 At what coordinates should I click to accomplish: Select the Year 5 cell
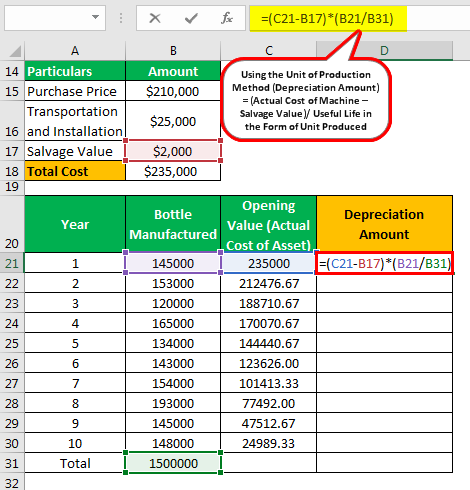point(75,343)
